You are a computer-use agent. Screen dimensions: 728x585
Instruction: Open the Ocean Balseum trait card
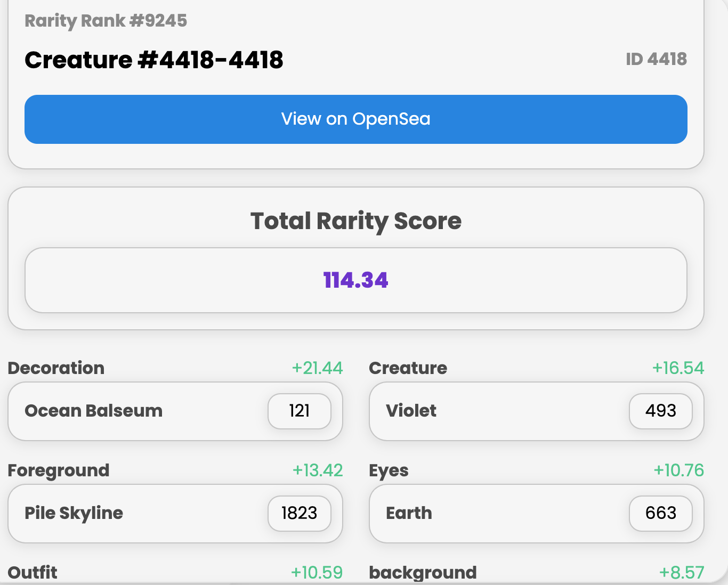point(175,411)
